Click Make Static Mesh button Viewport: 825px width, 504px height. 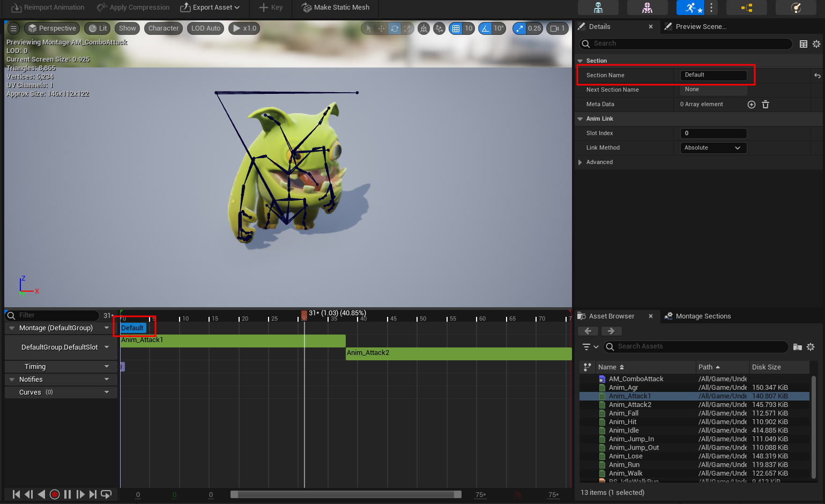[x=336, y=8]
